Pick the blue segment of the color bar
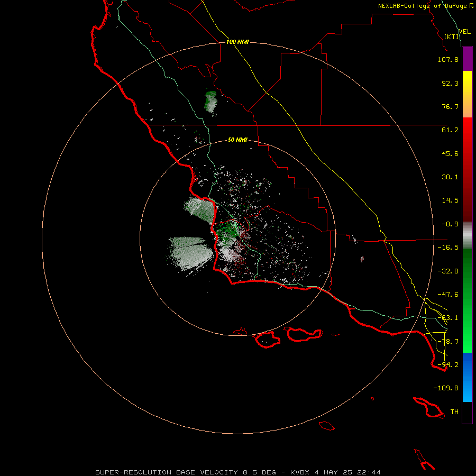 pyautogui.click(x=467, y=377)
